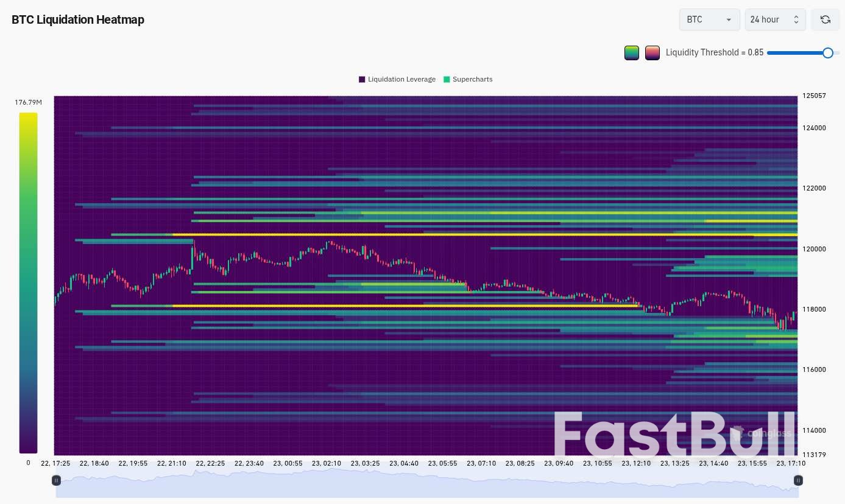Select the BTC Liquidation Heatmap title
The image size is (845, 504).
pos(78,19)
